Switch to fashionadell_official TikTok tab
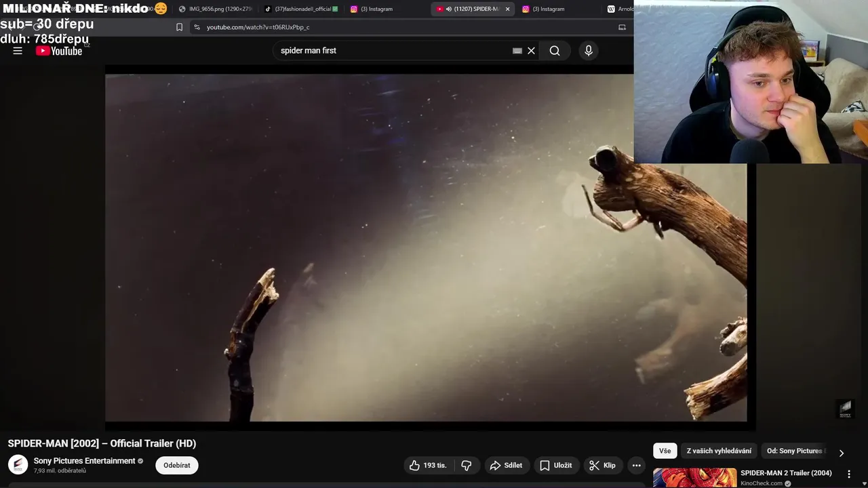Viewport: 868px width, 488px height. click(301, 9)
